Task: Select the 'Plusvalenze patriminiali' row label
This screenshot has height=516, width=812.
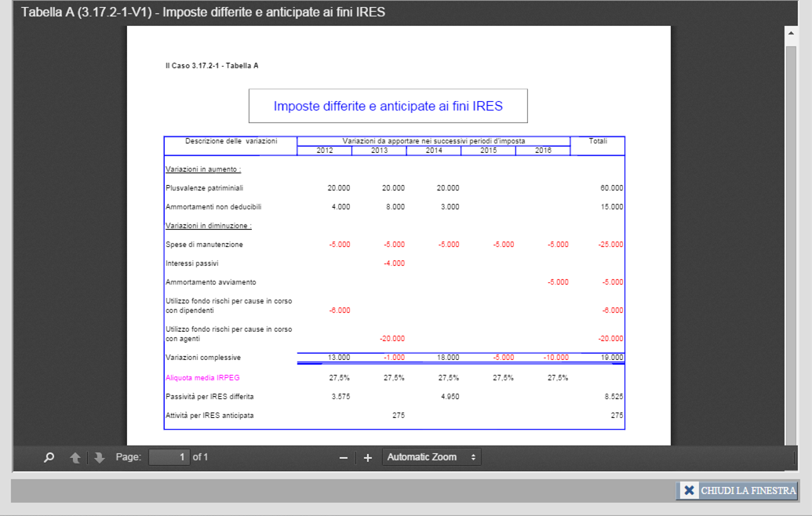Action: coord(205,188)
